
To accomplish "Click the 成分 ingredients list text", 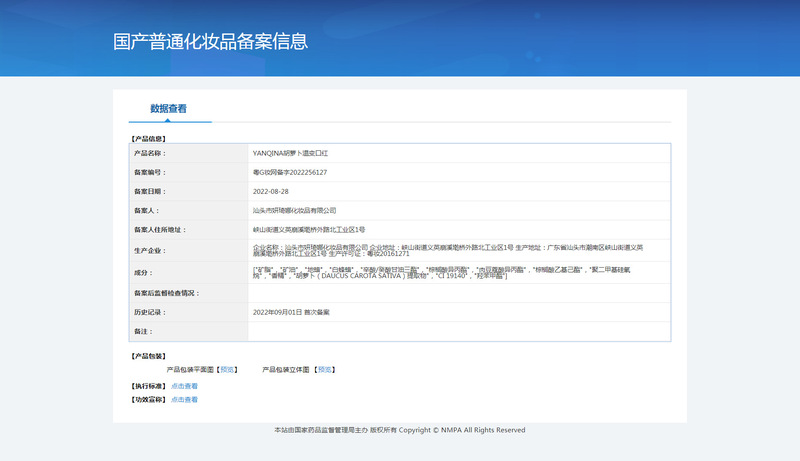I will click(x=441, y=273).
